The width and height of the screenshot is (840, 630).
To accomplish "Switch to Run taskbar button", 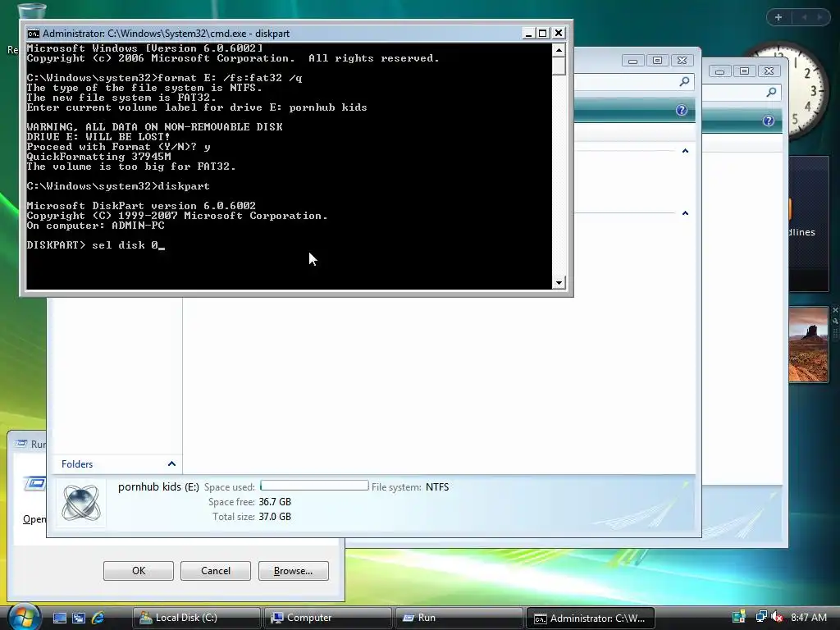I will click(459, 618).
